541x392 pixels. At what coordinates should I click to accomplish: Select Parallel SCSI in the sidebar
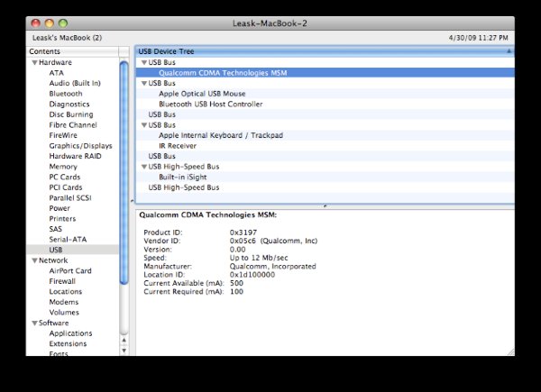pos(70,198)
